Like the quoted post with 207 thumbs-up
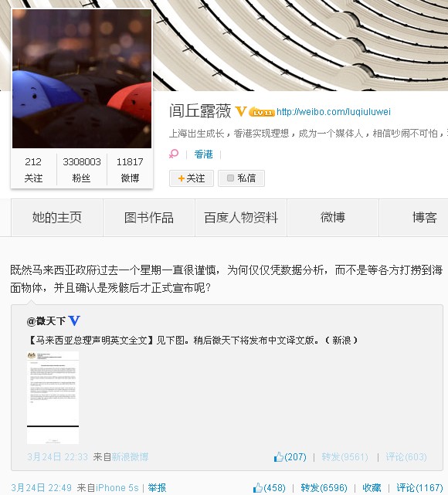Viewport: 448px width, 495px height. tap(290, 457)
